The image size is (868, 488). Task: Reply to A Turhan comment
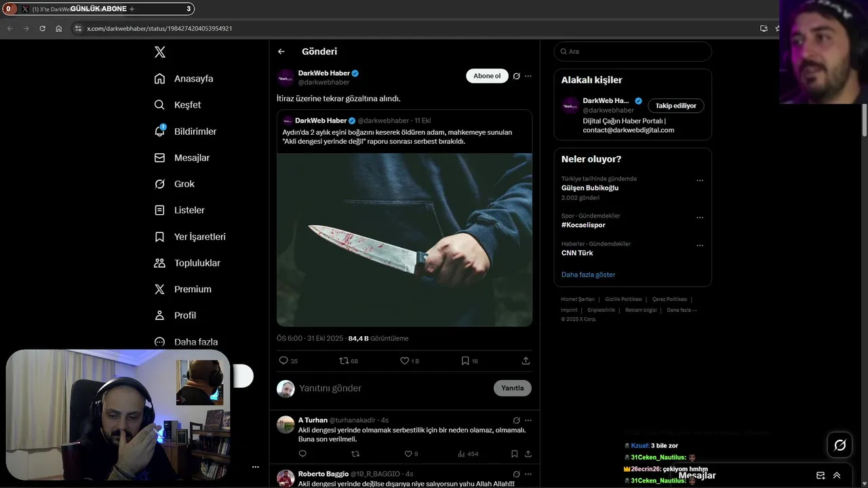[x=302, y=454]
